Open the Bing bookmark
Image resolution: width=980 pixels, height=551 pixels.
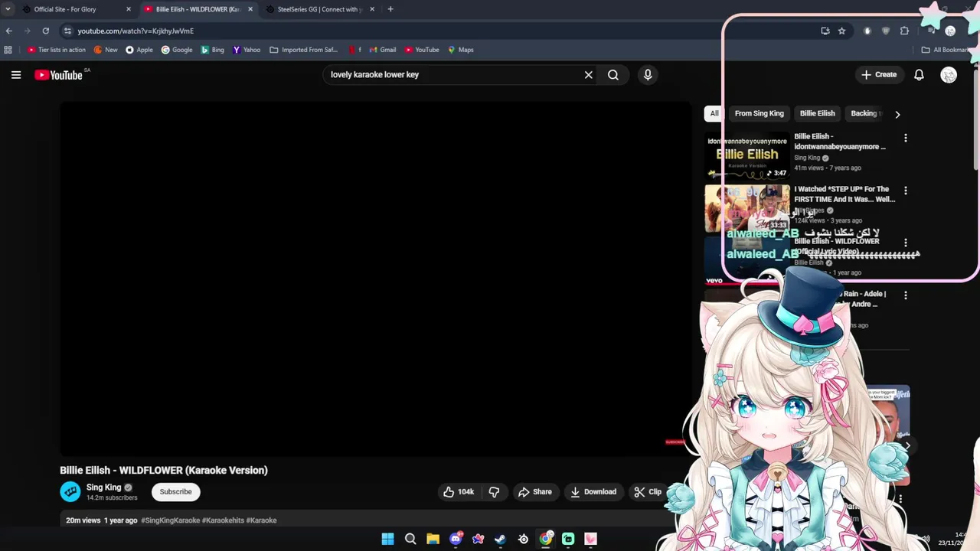click(213, 50)
